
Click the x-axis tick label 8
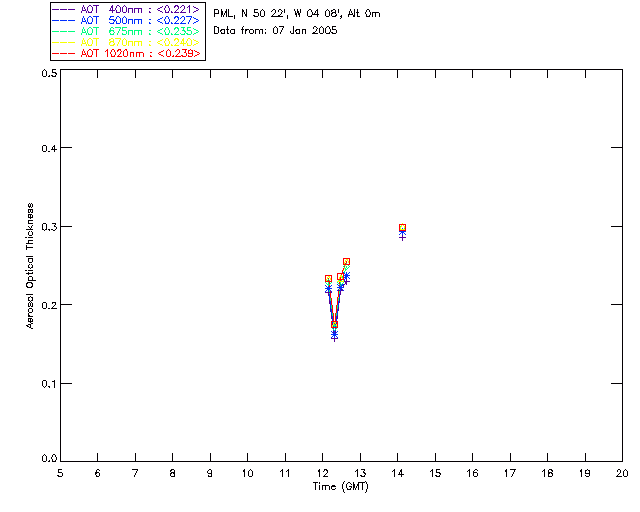tap(173, 473)
